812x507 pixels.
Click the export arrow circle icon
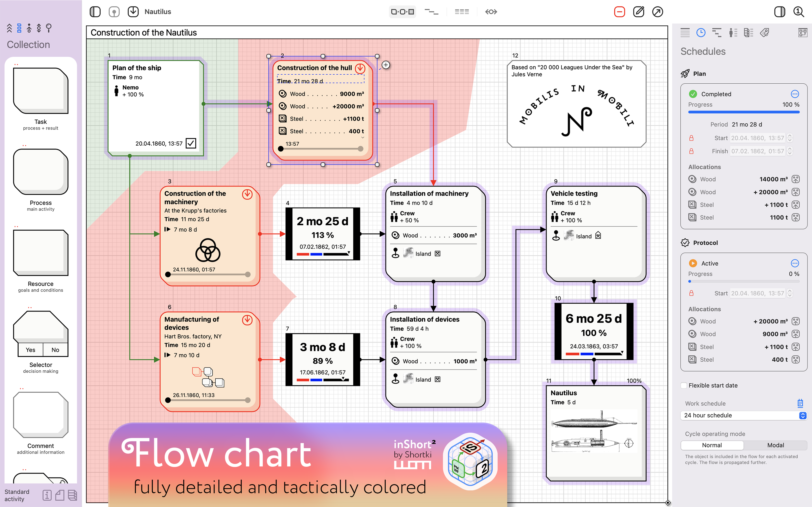(657, 12)
